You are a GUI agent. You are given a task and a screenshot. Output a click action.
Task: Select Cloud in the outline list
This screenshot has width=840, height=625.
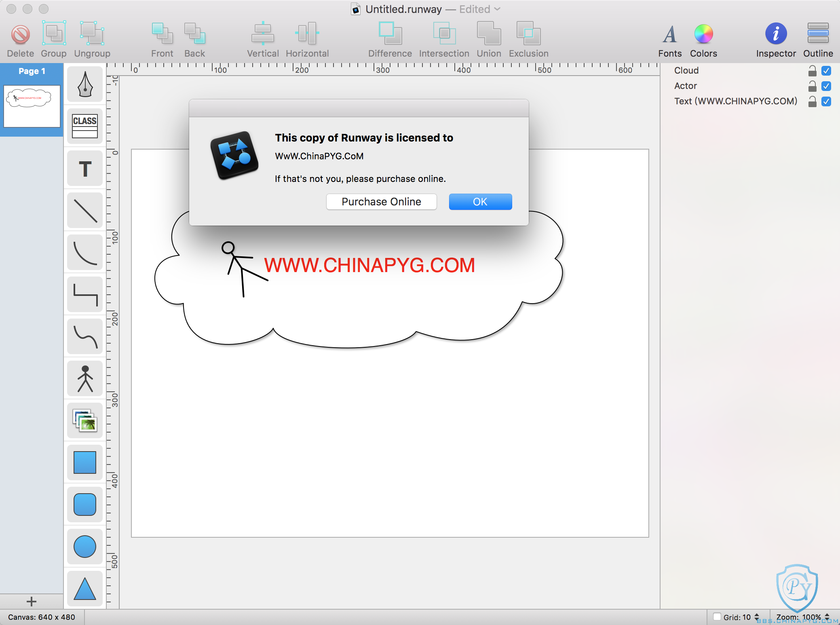(686, 70)
